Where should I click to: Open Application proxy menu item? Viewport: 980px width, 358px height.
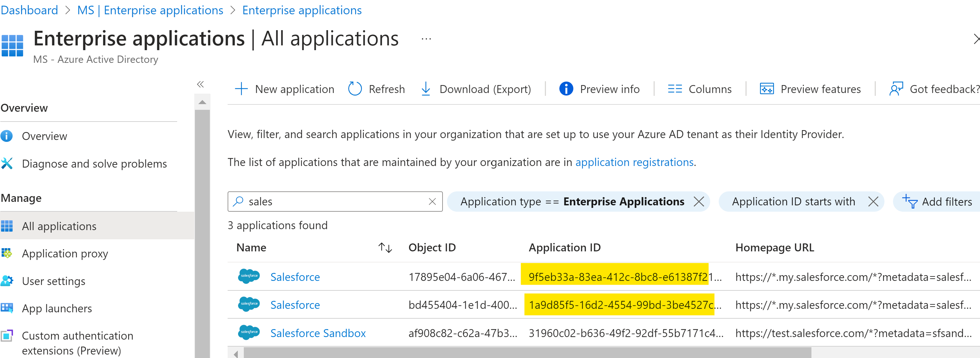65,253
